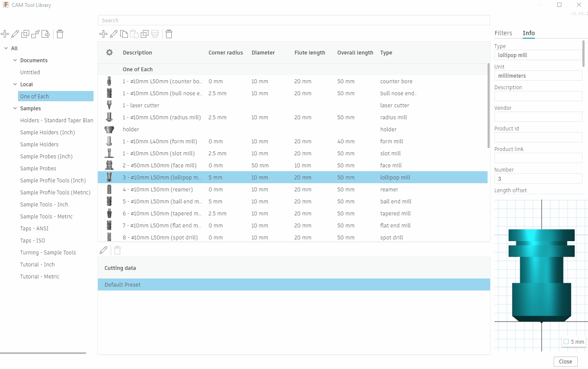
Task: Sort tools by the Diameter column header
Action: pos(263,53)
